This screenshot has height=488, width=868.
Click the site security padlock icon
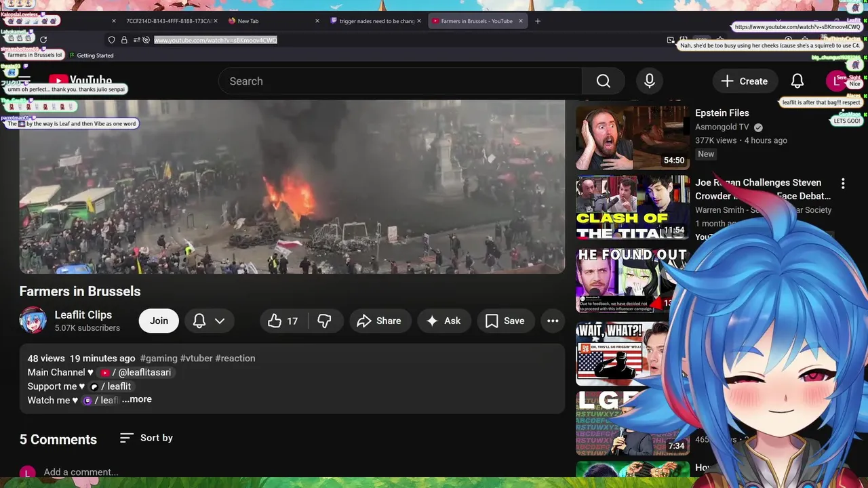pos(124,40)
